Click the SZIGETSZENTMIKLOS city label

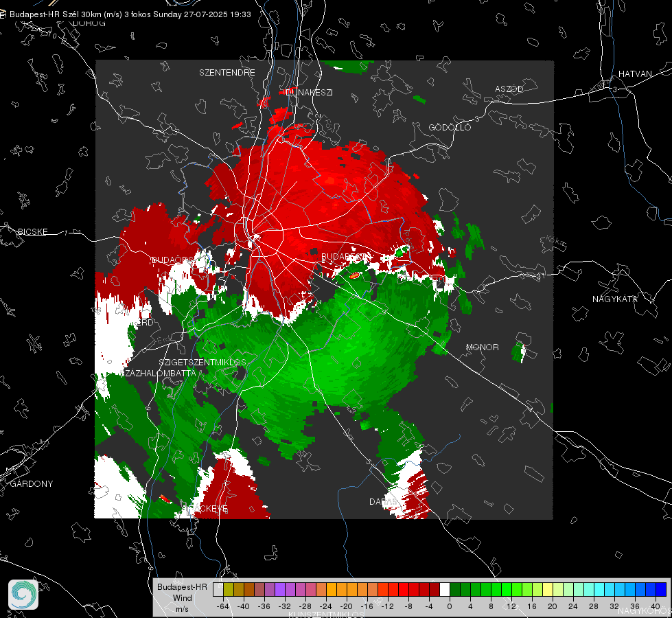(x=202, y=362)
